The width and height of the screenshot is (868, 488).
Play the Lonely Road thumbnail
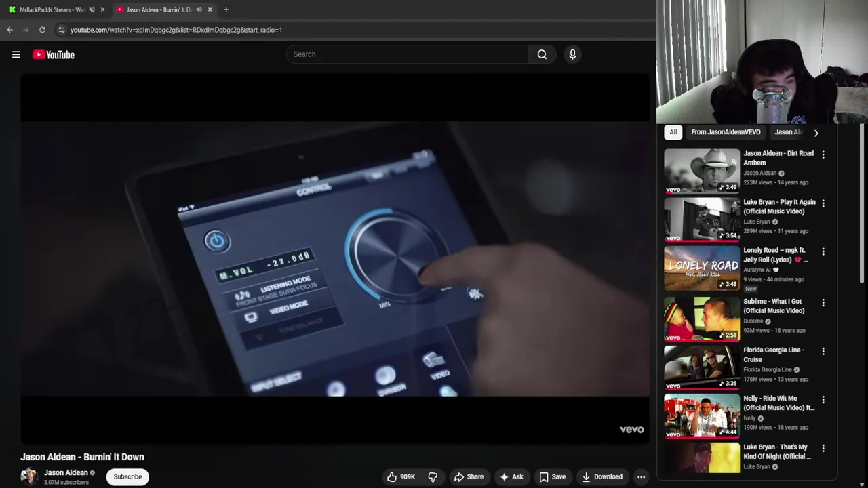[702, 268]
